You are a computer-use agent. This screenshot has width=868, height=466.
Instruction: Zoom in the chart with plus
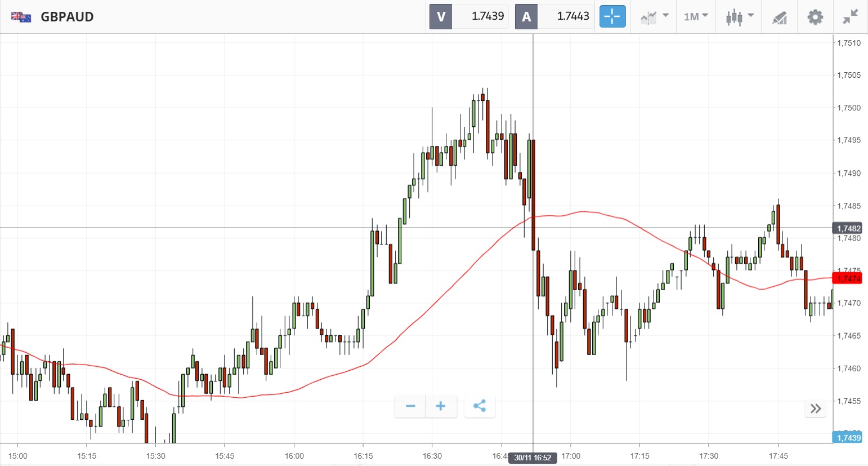441,406
